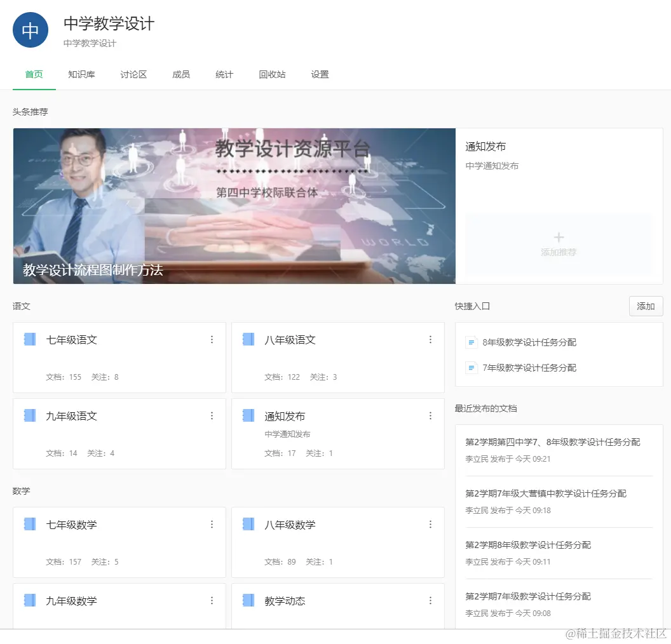Select the 通知发布 knowledge base icon
Screen dimensions: 671x644
[x=248, y=415]
